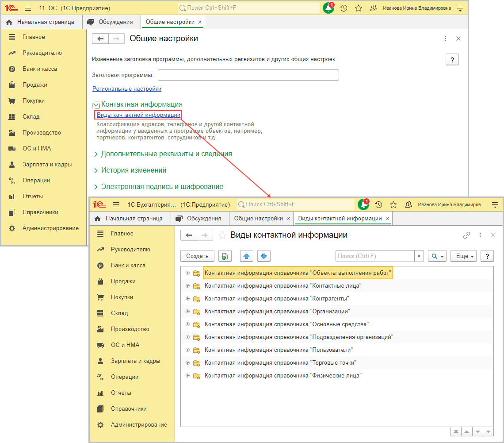Expand "Контрагенты" contact info group
The image size is (504, 443).
[x=188, y=299]
